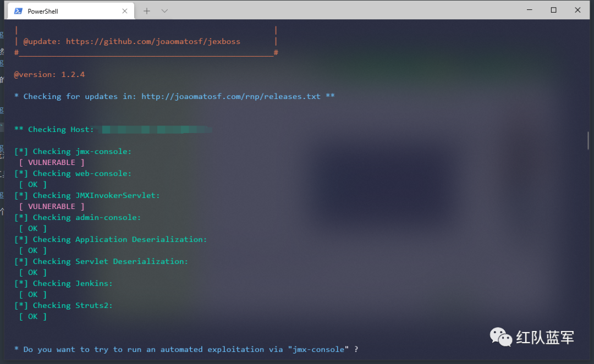Close the PowerShell tab
Viewport: 594px width, 364px height.
pos(125,11)
